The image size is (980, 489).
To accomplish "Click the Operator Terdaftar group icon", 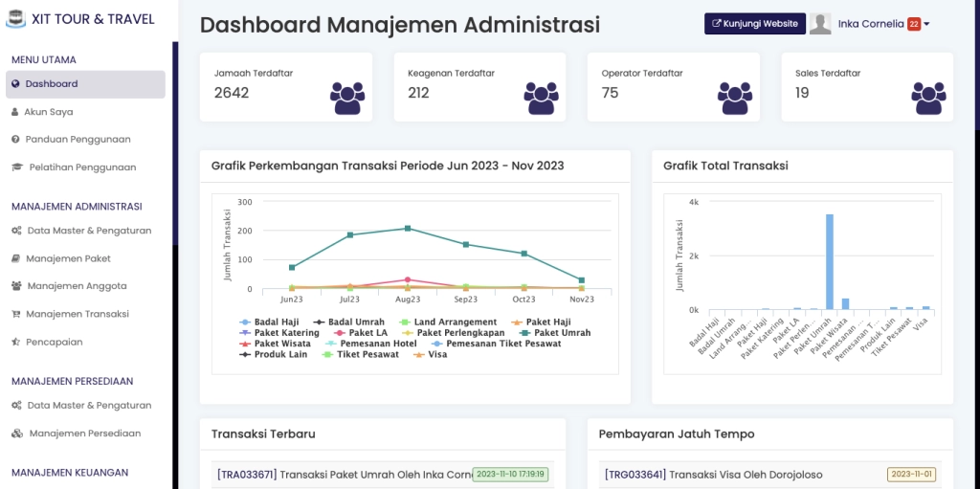I will (x=735, y=98).
